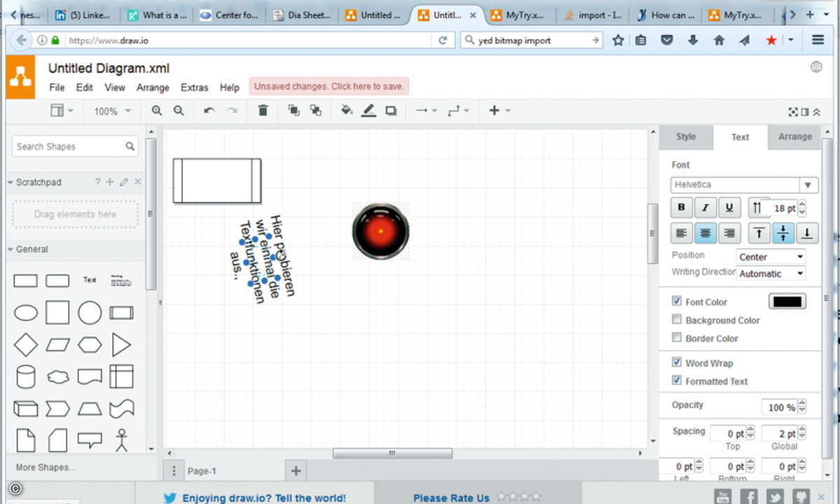Collapse the toolbar with double chevron
The height and width of the screenshot is (504, 840).
pos(816,111)
